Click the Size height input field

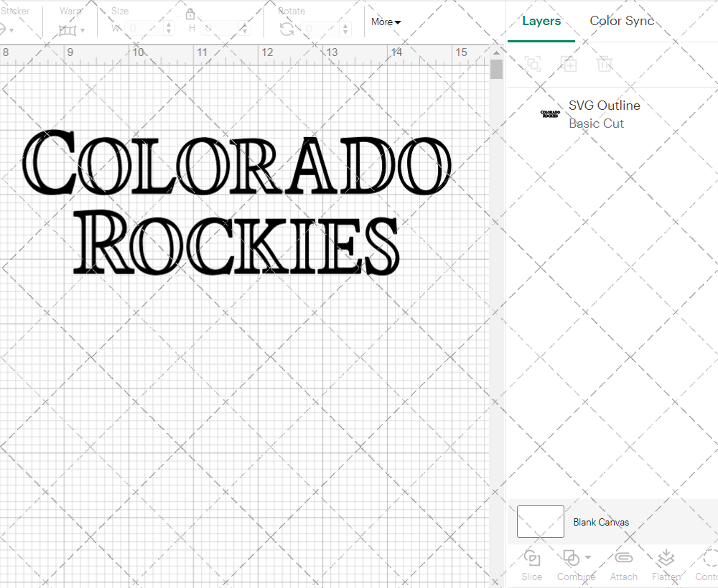point(220,29)
